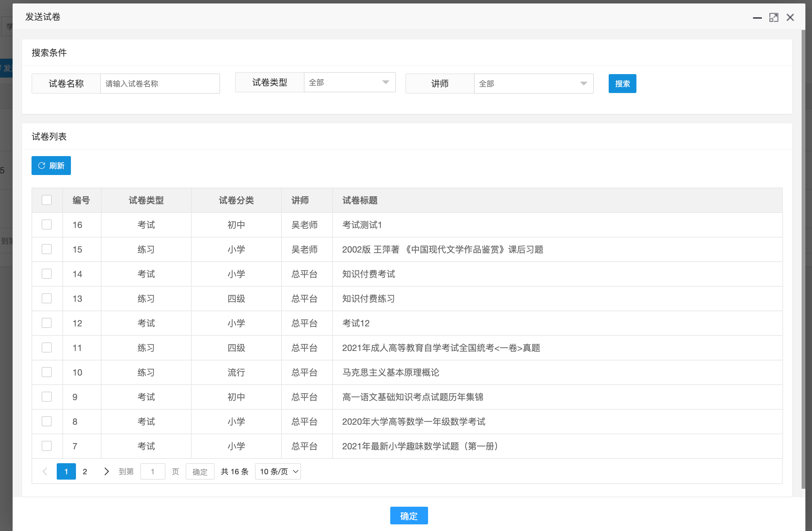Click title 2002版 王萍著 课后习题
The image size is (812, 531).
443,249
